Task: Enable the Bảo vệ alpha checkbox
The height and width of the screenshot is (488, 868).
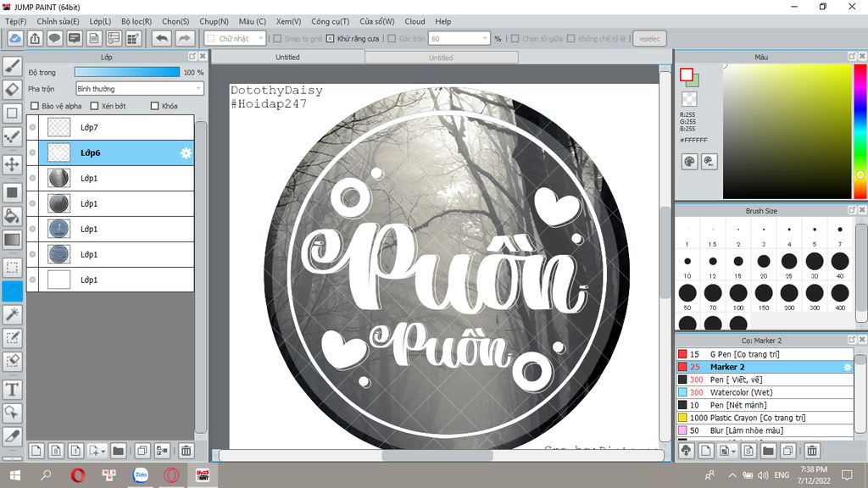Action: click(x=34, y=106)
